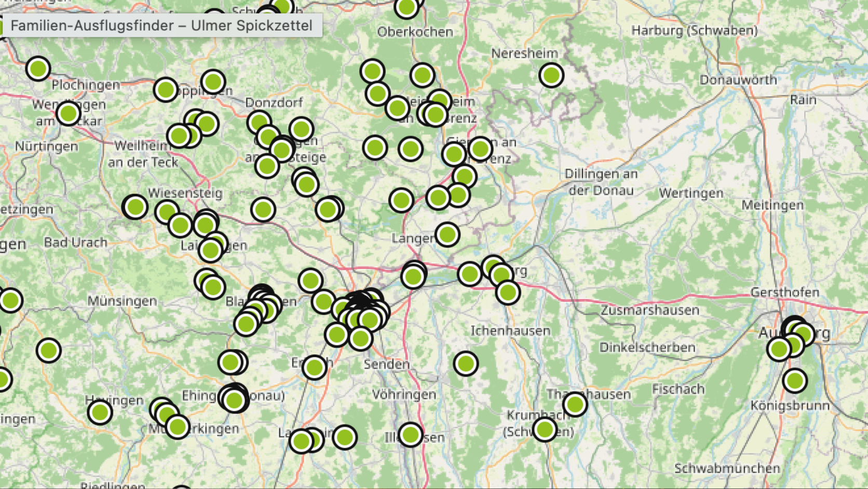Open the marker covering Göppingen label
Viewport: 868px width, 489px height.
tap(166, 90)
